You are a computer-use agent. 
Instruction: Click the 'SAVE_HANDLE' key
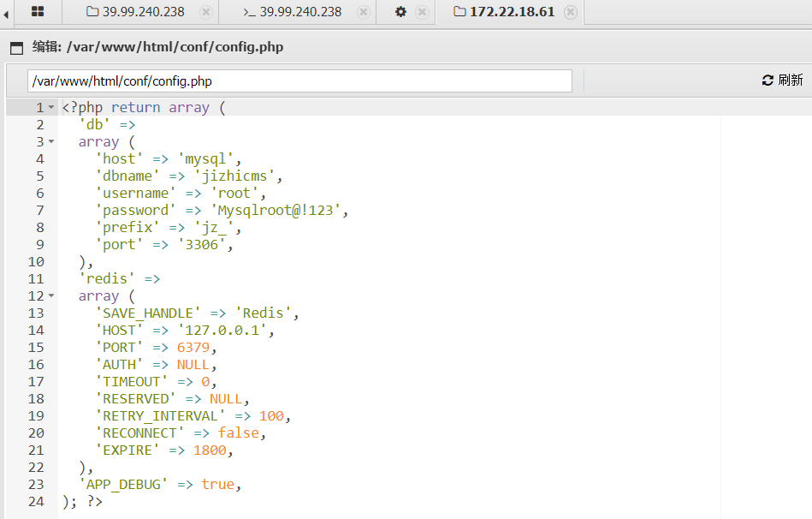tap(147, 313)
